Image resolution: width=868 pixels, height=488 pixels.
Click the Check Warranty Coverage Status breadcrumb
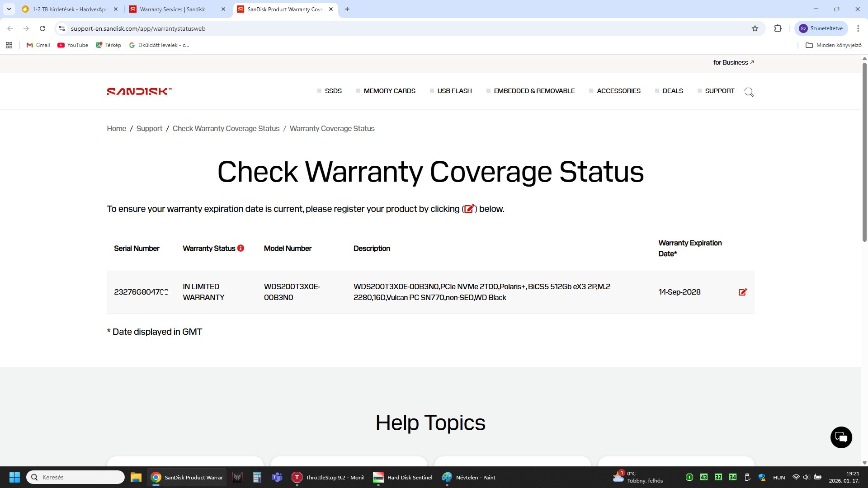[x=226, y=128]
